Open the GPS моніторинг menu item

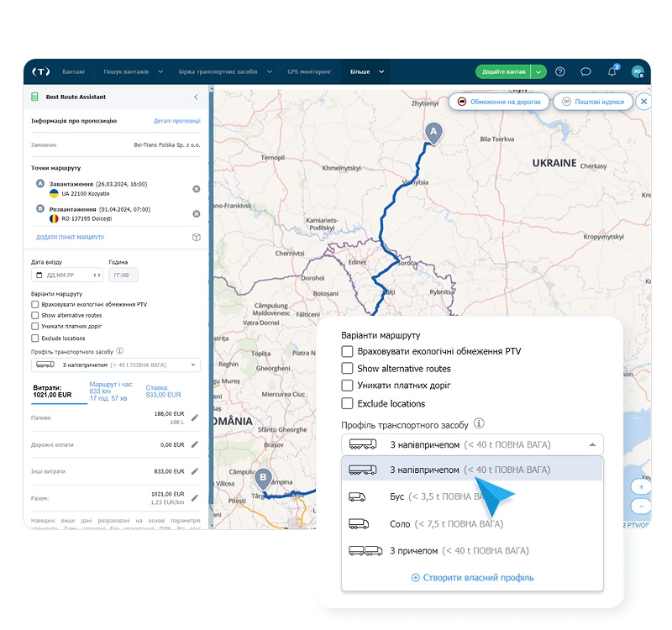(x=309, y=71)
